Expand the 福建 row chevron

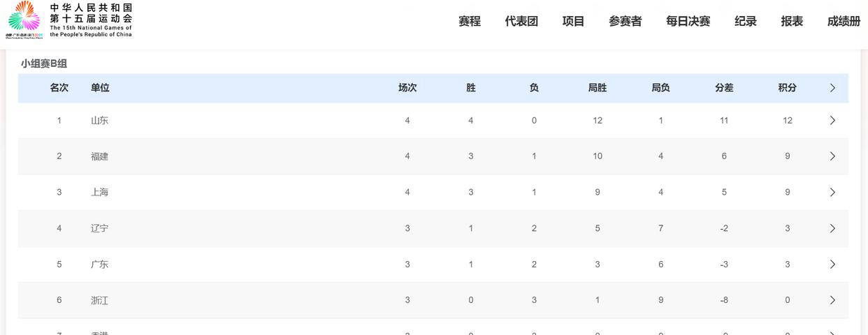point(832,156)
